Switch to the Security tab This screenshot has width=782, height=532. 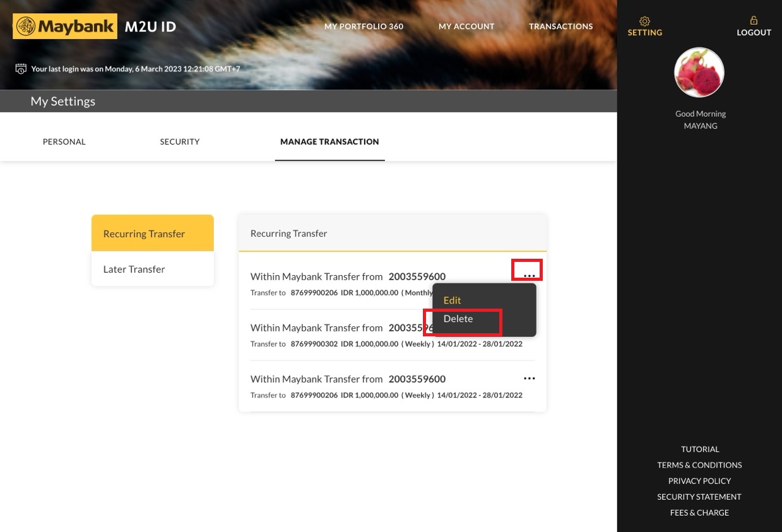pos(180,142)
